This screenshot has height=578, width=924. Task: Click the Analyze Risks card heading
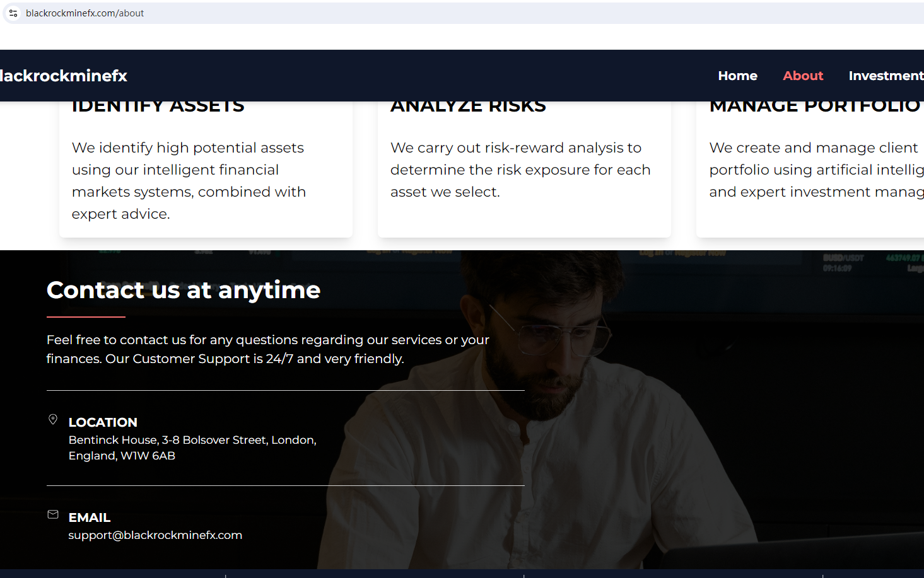[x=468, y=106]
